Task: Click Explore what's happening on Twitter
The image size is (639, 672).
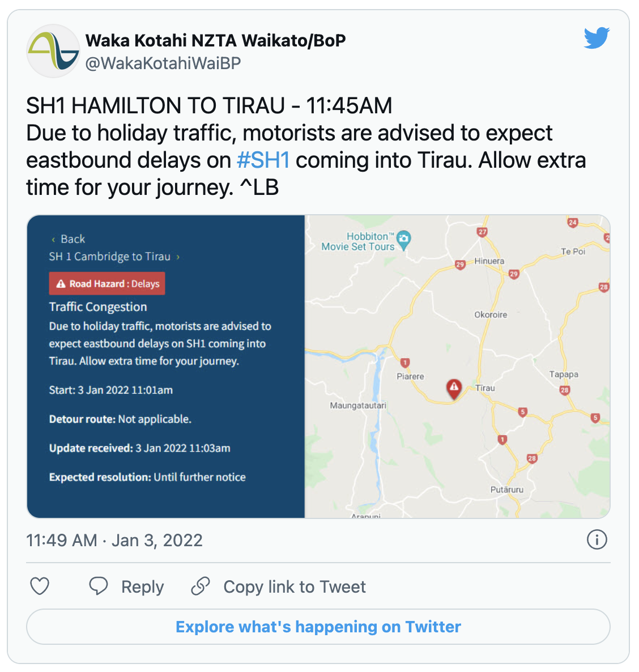Action: click(x=318, y=627)
